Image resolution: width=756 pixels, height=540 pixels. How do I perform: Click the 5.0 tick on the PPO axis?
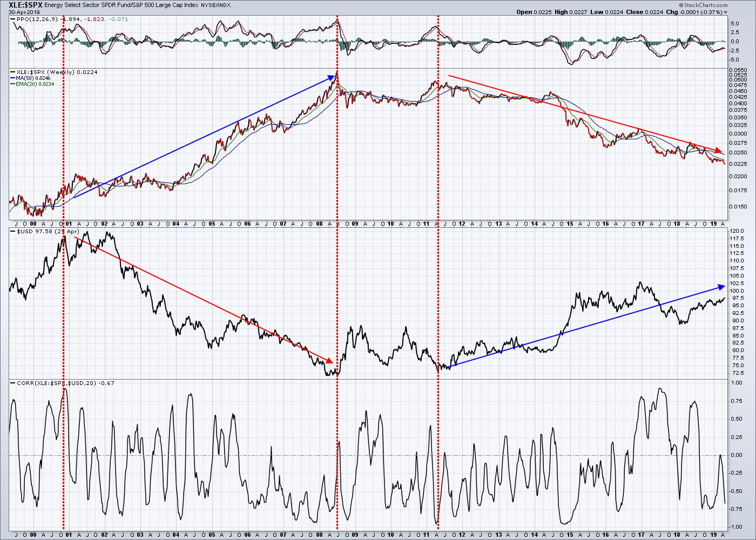pyautogui.click(x=735, y=24)
